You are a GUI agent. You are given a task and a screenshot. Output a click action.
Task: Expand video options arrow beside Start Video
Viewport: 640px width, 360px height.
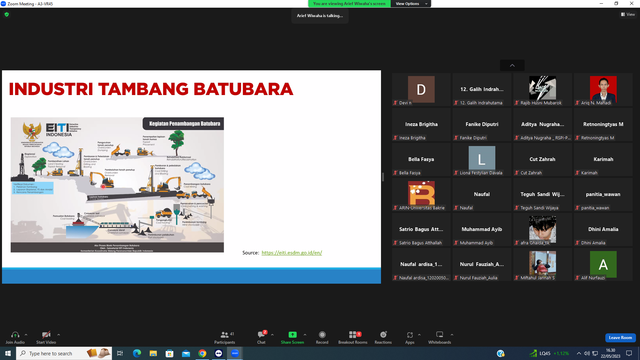tap(58, 335)
